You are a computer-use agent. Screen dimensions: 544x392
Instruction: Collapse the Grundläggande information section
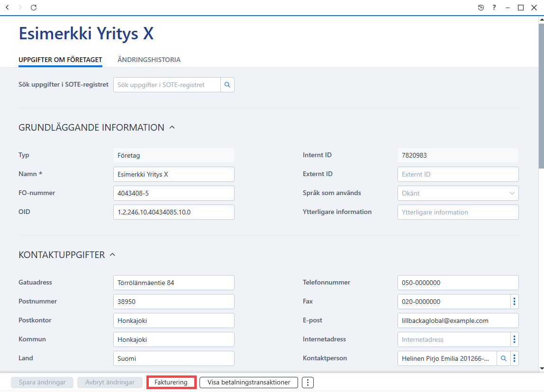(x=172, y=127)
